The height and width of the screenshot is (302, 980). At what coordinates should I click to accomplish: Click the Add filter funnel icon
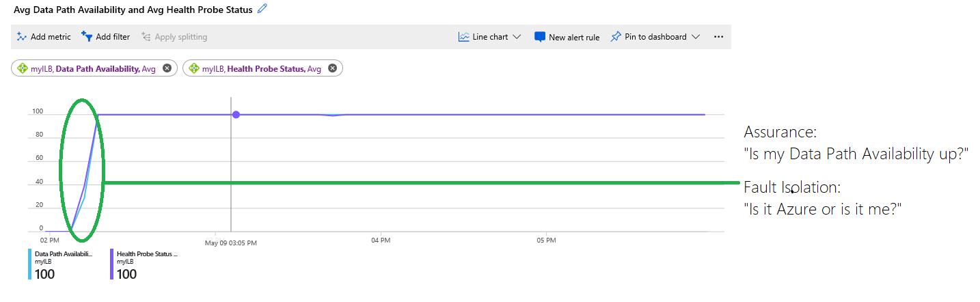87,36
